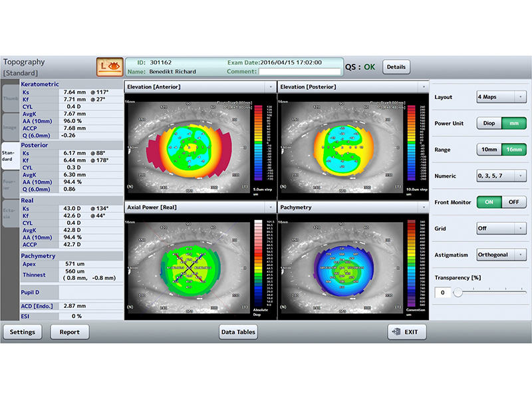Screen dimensions: 532x399
Task: Open the Grid dropdown set to Off
Action: click(x=501, y=229)
